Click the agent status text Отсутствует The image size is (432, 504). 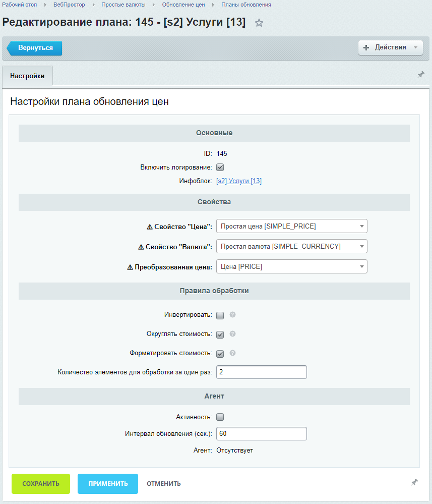coord(234,451)
